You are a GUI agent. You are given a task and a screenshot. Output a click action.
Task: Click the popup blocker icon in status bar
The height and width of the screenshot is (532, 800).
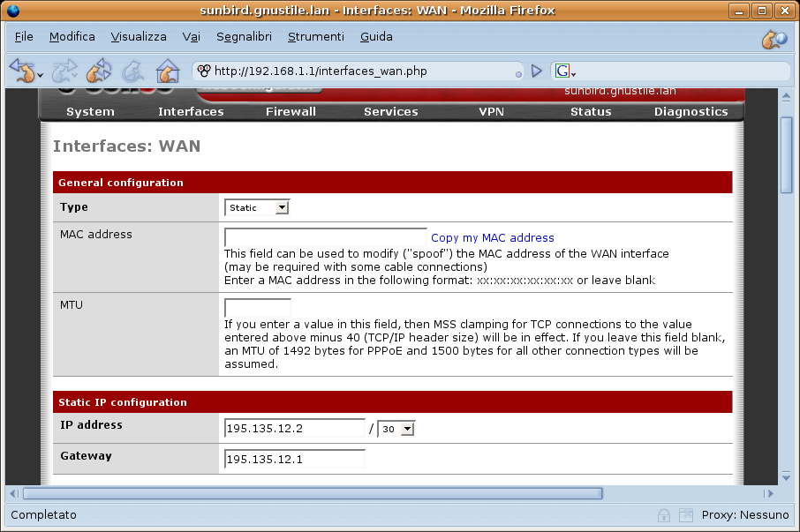[685, 514]
